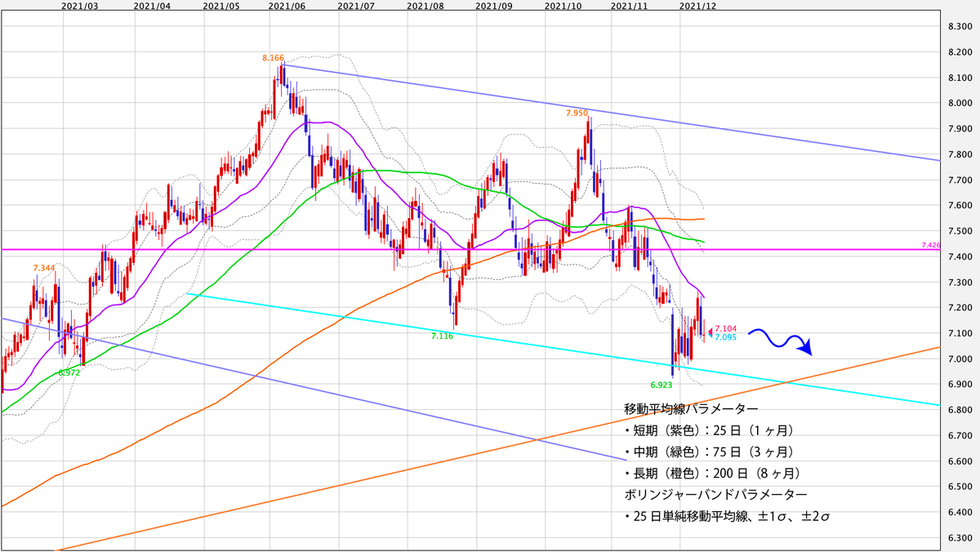The height and width of the screenshot is (552, 980).
Task: Select the 7.500 price axis label
Action: pyautogui.click(x=960, y=231)
